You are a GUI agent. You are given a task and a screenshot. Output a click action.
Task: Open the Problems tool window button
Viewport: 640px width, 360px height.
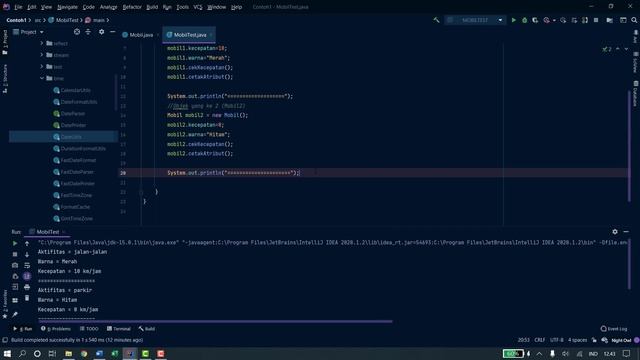pos(56,329)
